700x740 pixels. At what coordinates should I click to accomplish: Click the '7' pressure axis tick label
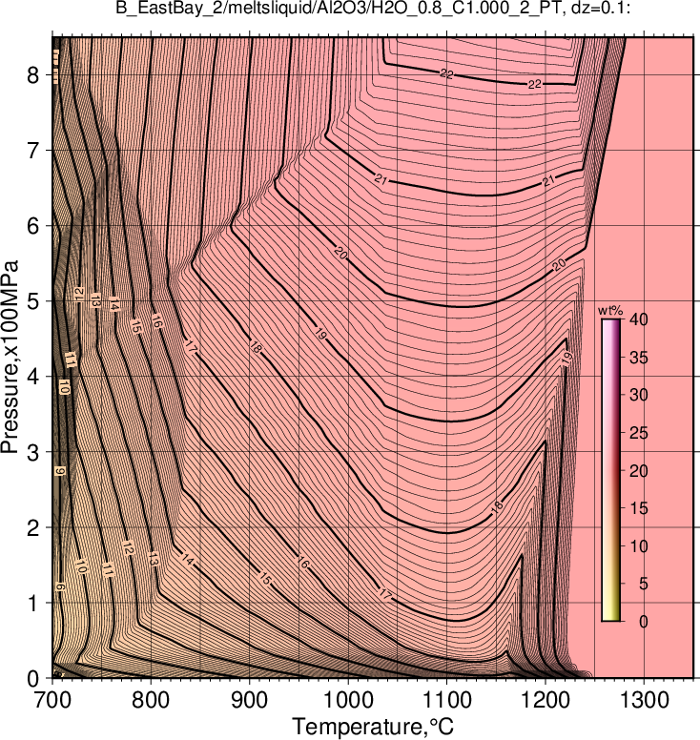pos(33,150)
